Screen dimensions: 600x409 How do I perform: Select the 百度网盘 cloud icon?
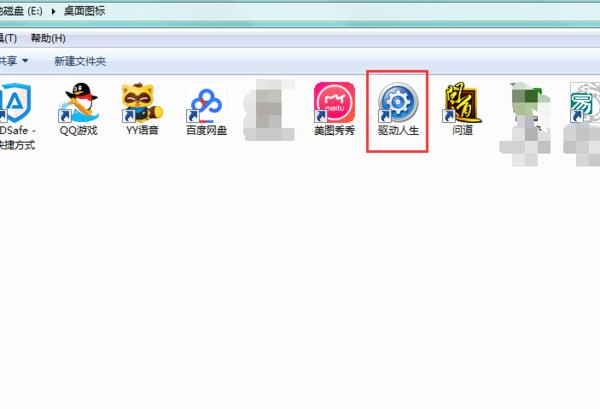click(206, 104)
